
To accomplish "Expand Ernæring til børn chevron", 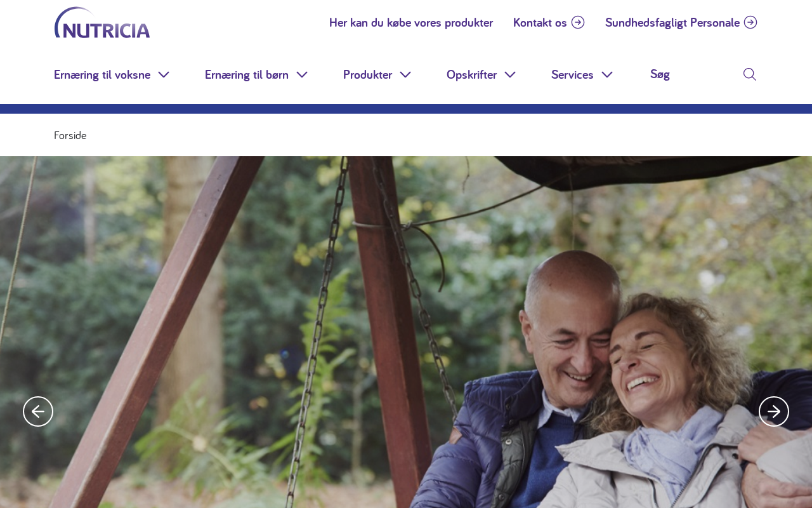I will tap(302, 74).
